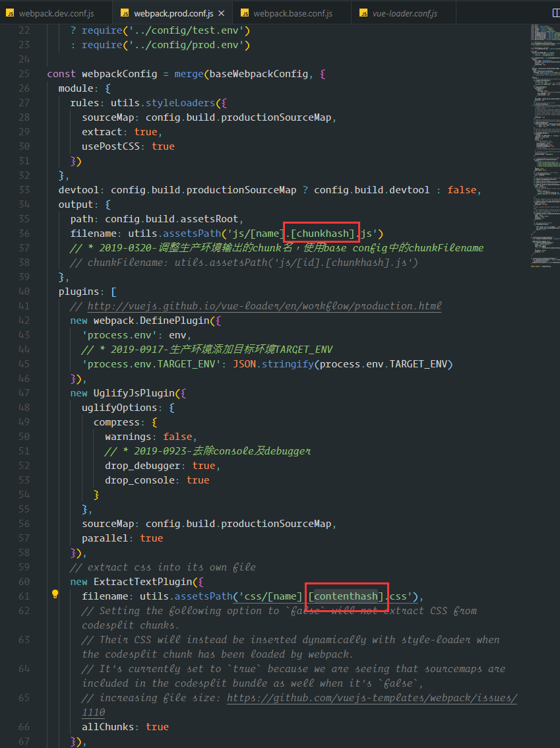Click the allChunks property on line 66

point(108,727)
